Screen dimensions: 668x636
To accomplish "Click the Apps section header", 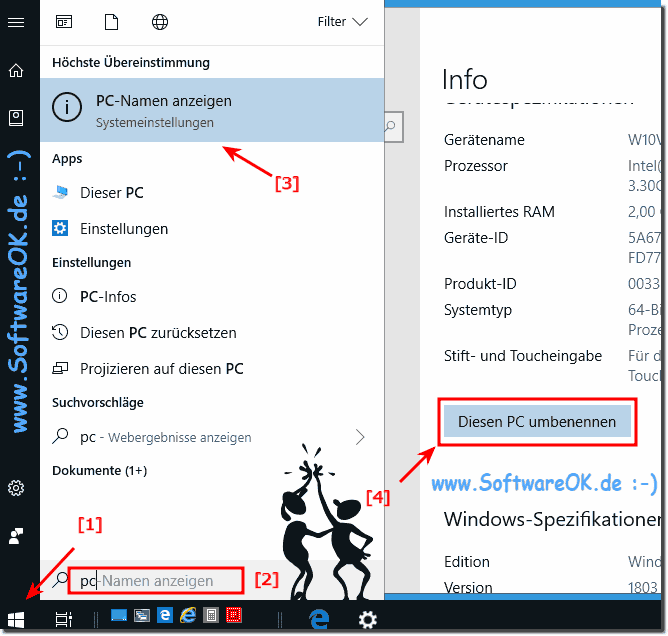I will click(x=67, y=159).
